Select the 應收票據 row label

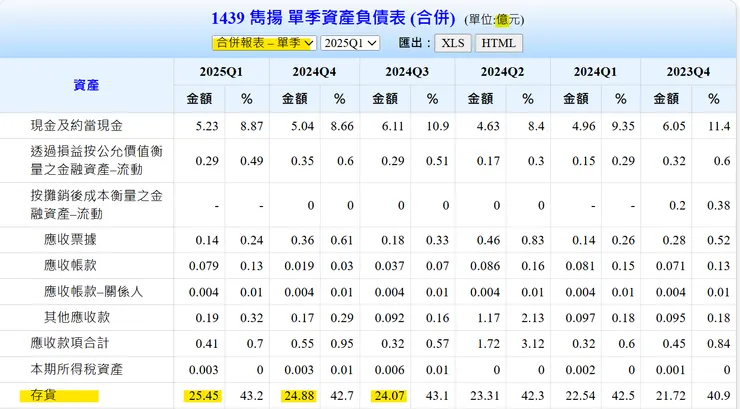pyautogui.click(x=70, y=240)
